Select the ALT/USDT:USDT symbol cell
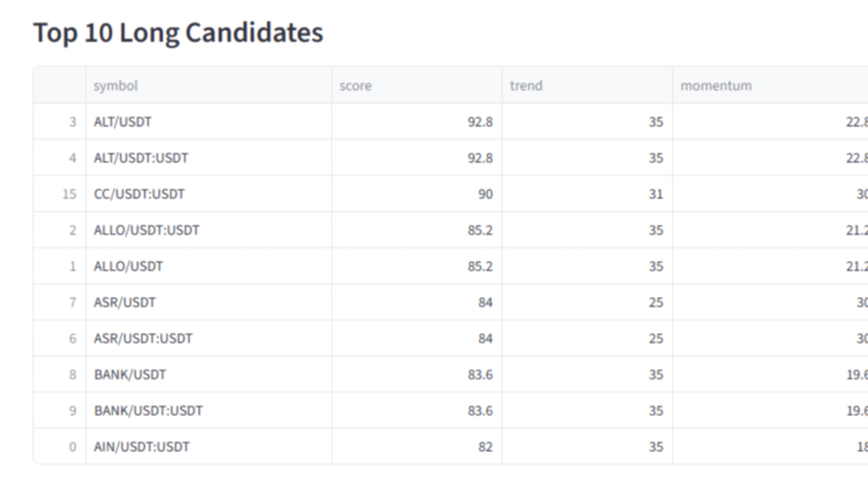Viewport: 868px width, 488px height. [x=208, y=158]
